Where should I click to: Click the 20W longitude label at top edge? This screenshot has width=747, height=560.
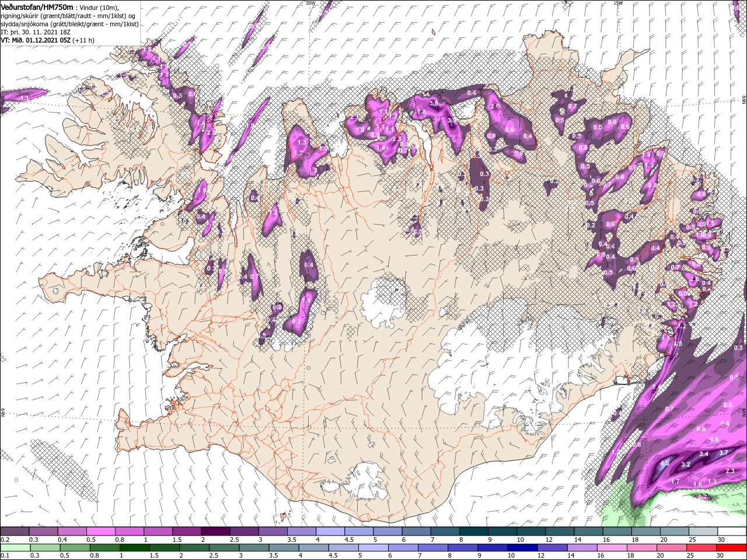click(310, 3)
